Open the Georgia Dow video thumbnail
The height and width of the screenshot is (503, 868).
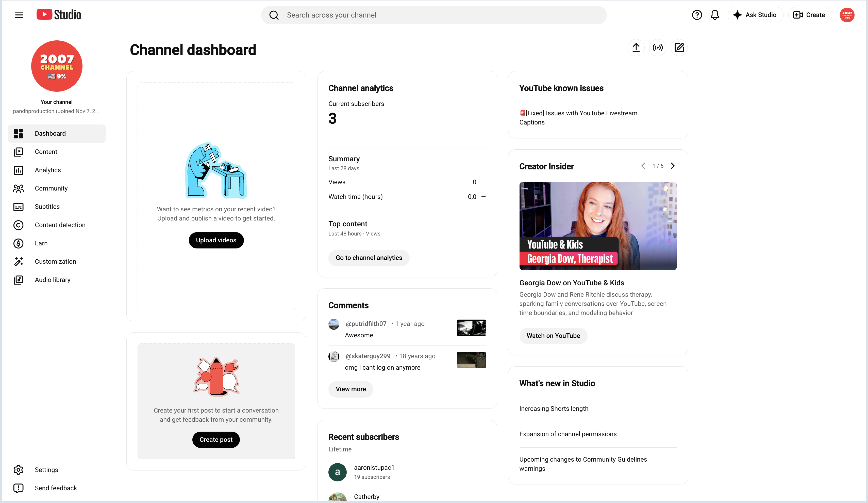pos(598,226)
